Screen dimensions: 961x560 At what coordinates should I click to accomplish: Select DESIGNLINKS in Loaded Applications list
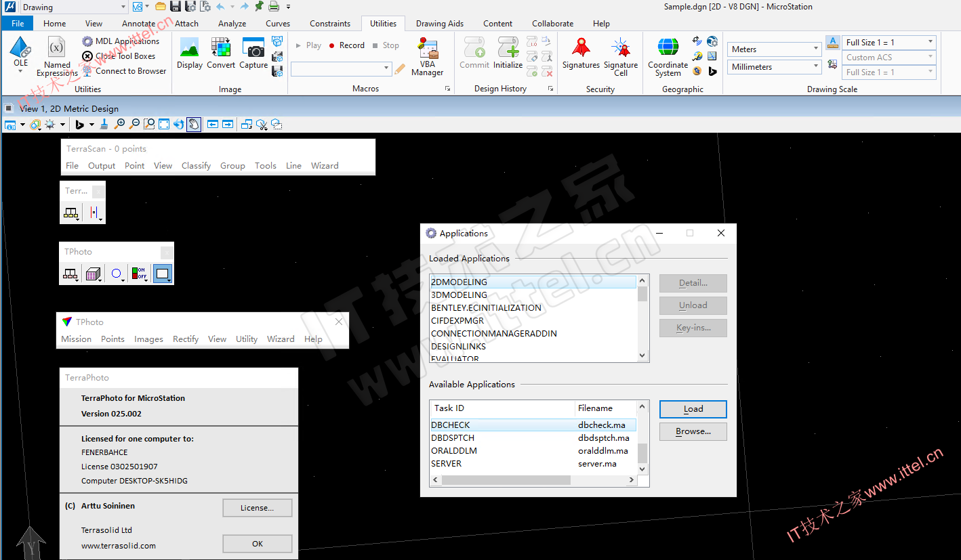pyautogui.click(x=533, y=347)
